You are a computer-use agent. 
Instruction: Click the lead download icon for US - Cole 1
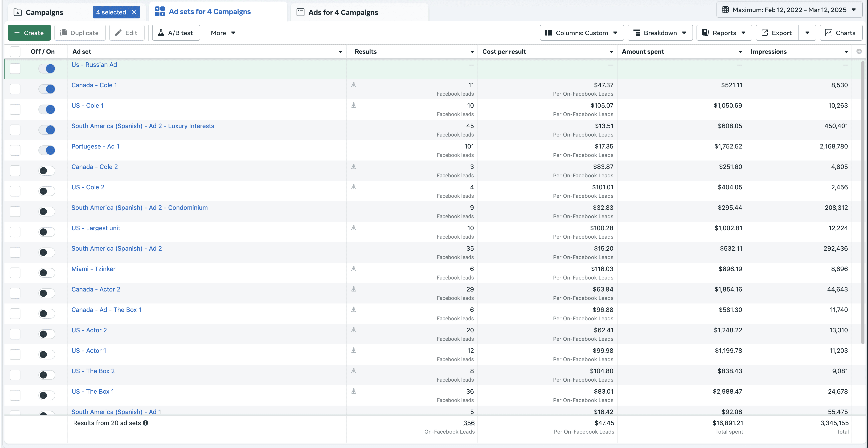(353, 105)
